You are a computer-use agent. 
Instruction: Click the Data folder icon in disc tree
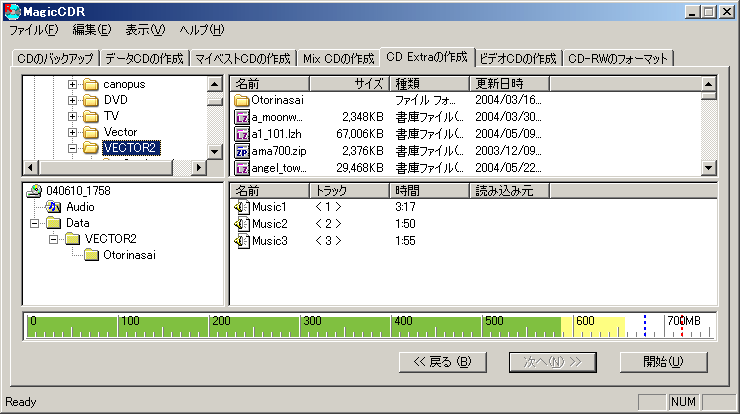[x=54, y=223]
